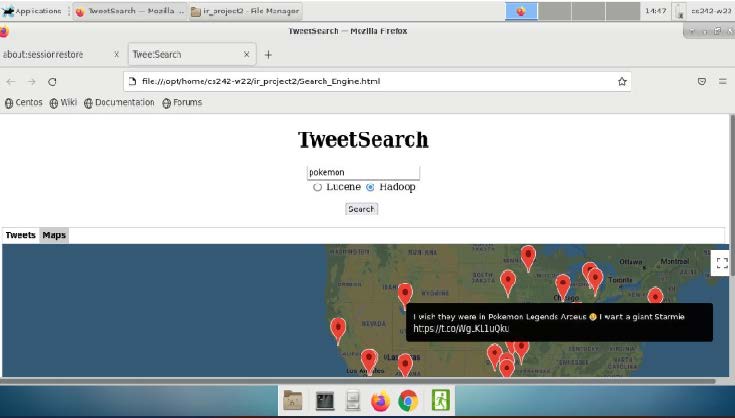Open the https://t.co/Wg_KL1uQku tweet link
The image size is (735, 418).
pos(461,328)
